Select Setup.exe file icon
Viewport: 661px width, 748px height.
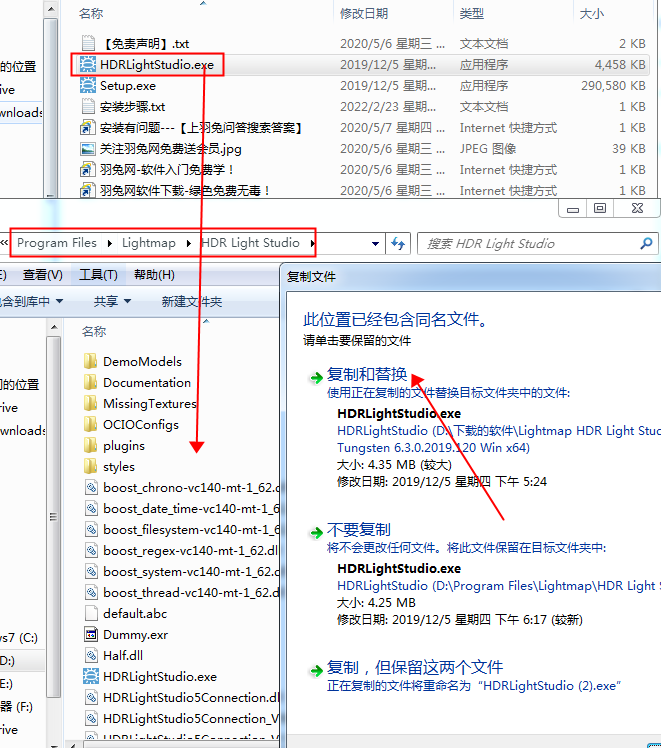click(88, 85)
